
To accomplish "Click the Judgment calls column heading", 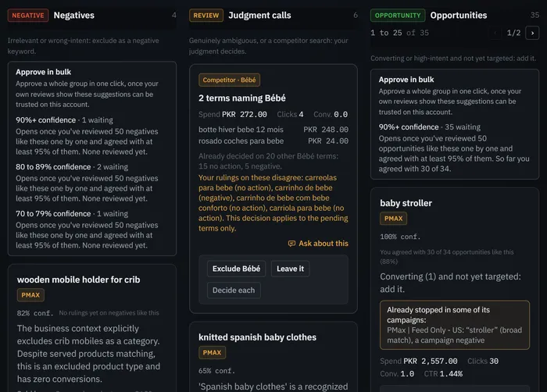I will (x=259, y=16).
